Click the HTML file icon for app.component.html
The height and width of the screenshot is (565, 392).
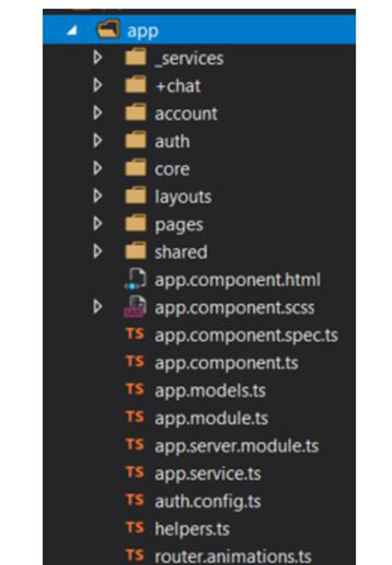pyautogui.click(x=135, y=279)
